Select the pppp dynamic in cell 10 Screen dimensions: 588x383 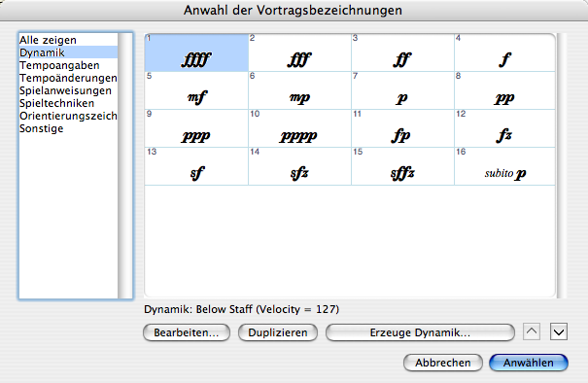click(x=299, y=128)
